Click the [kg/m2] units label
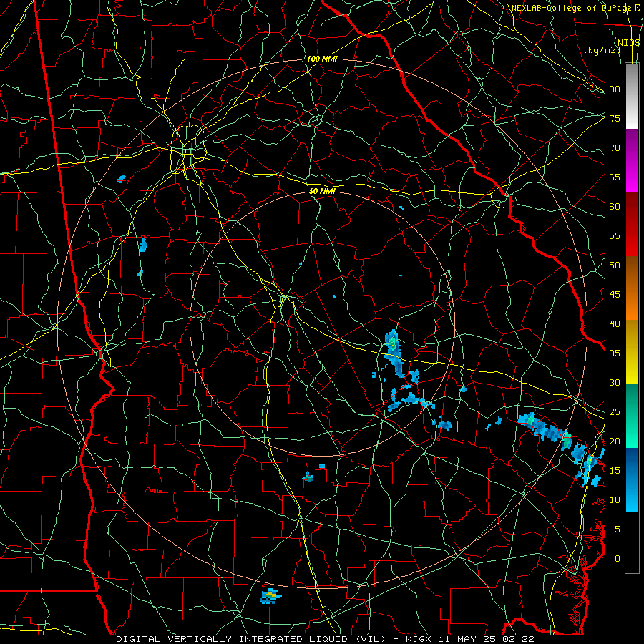 click(x=602, y=49)
